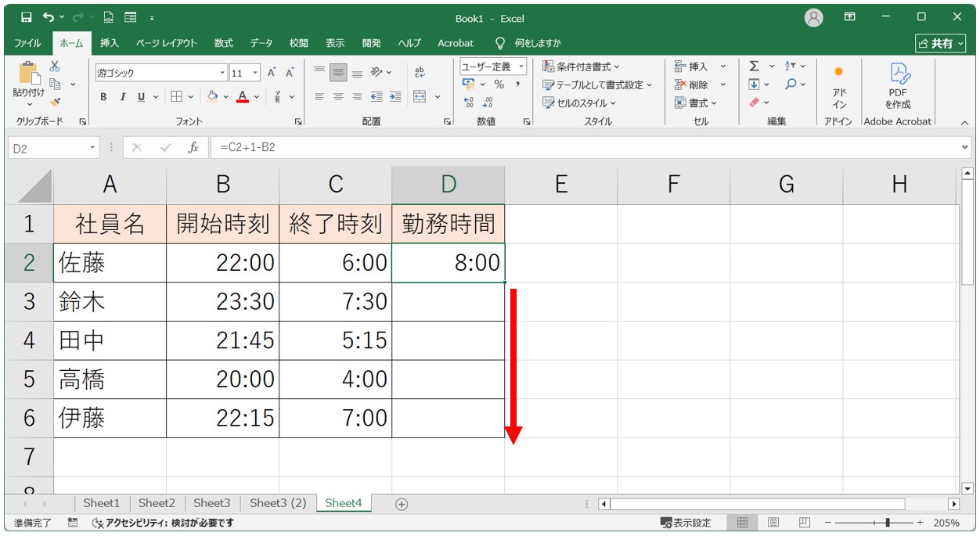The height and width of the screenshot is (536, 980).
Task: Open テーブルとして書式設定 menu
Action: [598, 85]
